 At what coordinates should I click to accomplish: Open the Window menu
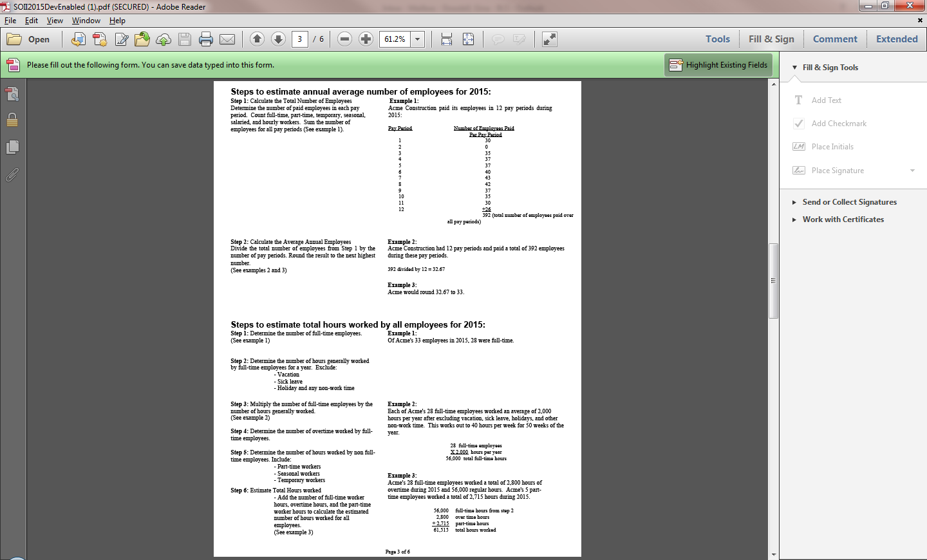pos(86,21)
